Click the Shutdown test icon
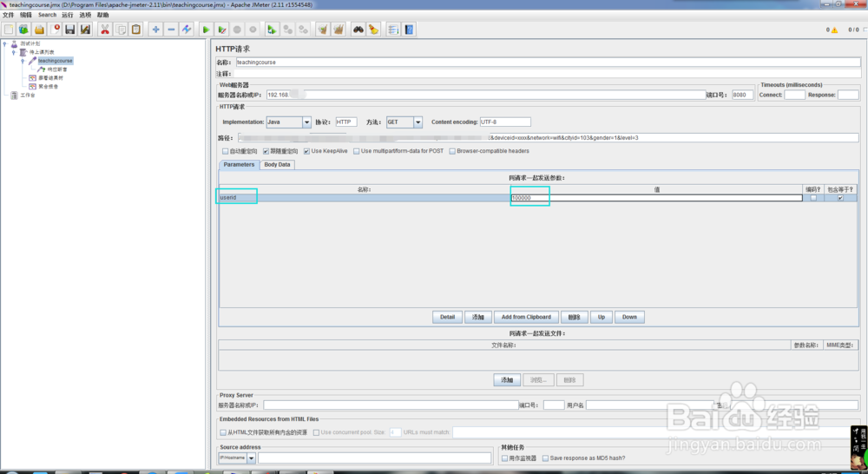This screenshot has height=474, width=868. [x=253, y=30]
